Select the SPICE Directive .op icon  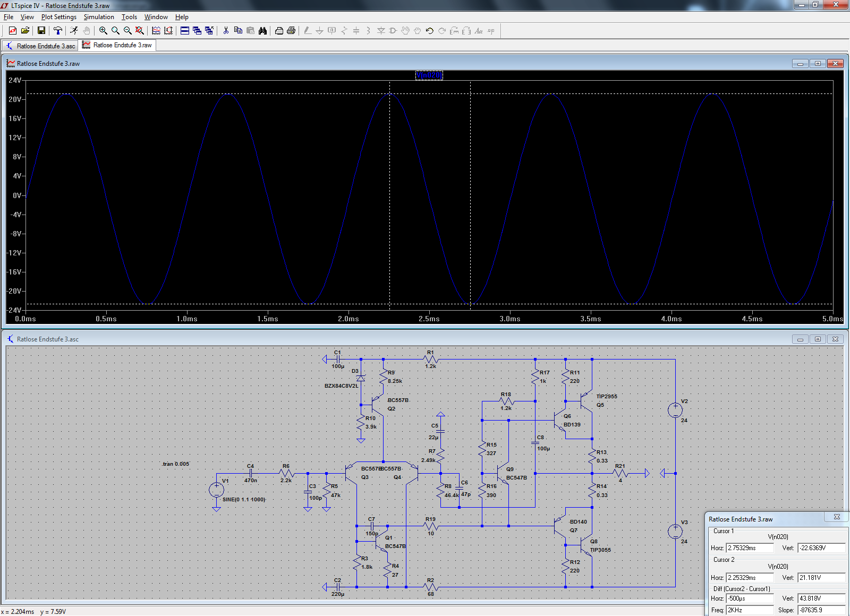coord(491,31)
